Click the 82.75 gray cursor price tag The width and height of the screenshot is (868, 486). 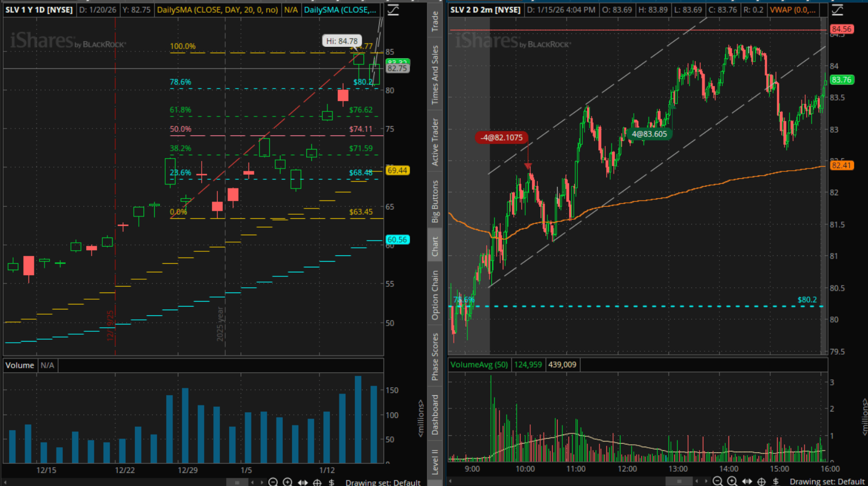tap(397, 68)
